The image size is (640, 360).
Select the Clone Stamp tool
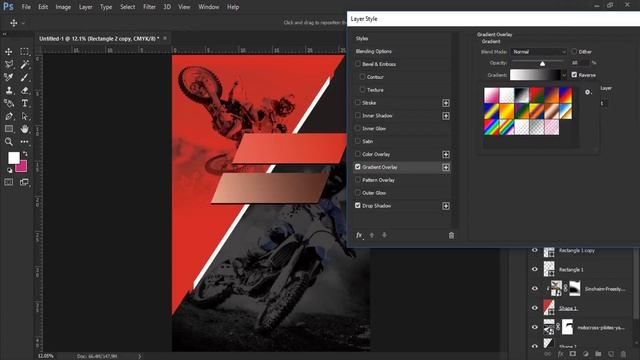coord(9,90)
